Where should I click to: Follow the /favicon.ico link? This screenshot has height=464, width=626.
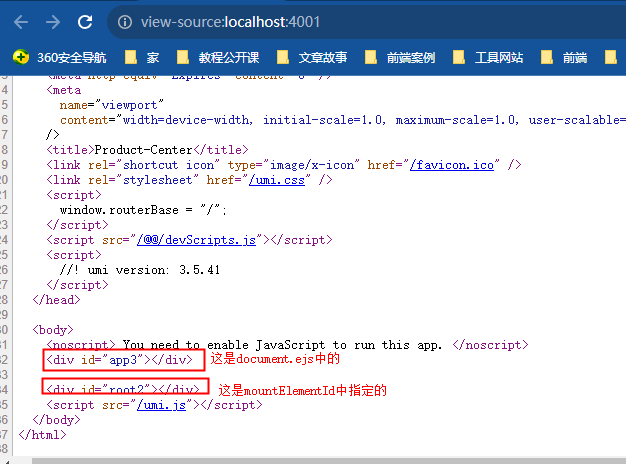pyautogui.click(x=452, y=165)
